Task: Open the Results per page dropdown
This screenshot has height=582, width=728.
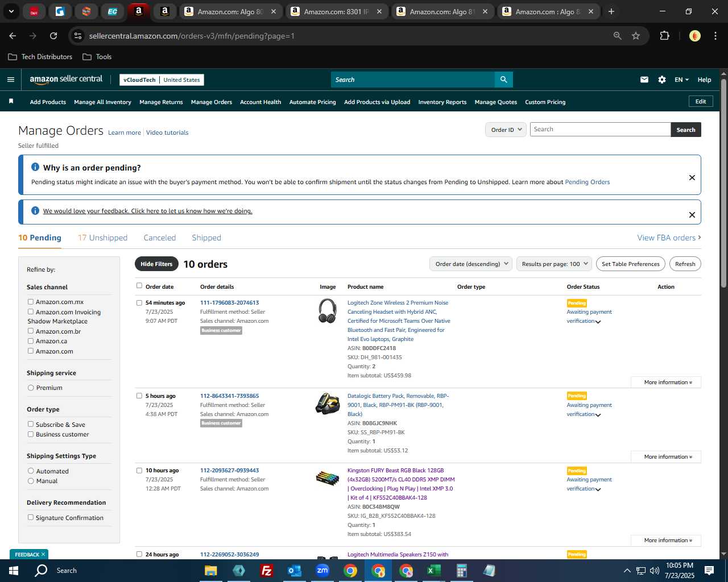Action: click(555, 264)
